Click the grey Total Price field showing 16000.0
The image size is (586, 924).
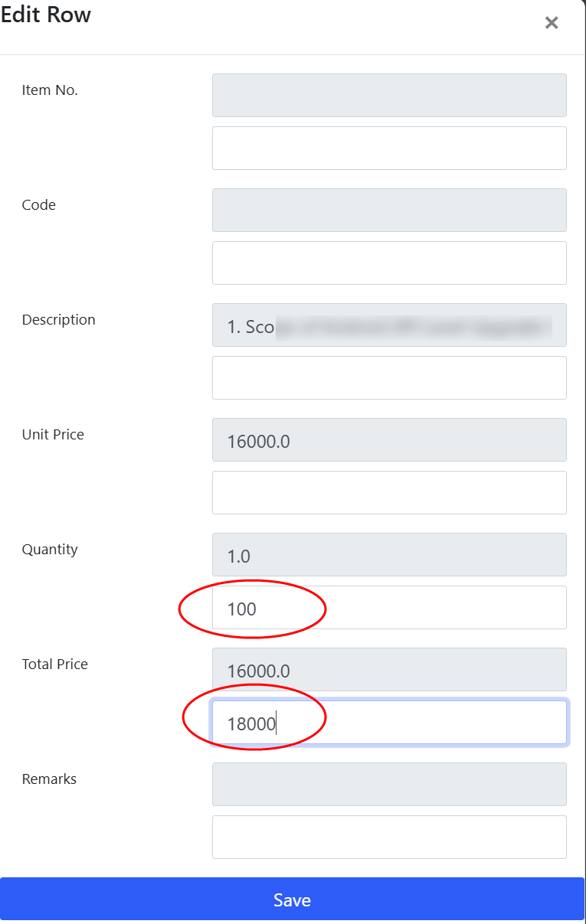tap(389, 670)
